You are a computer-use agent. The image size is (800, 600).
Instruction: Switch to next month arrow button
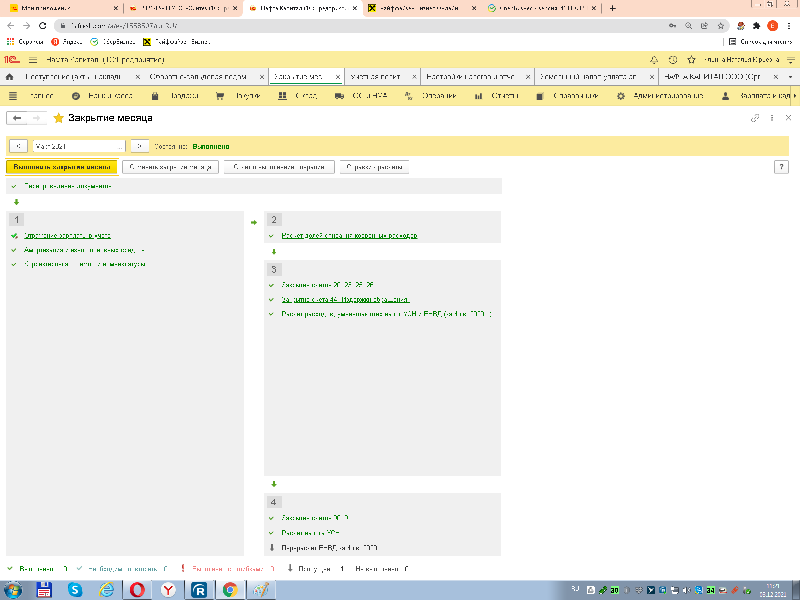pos(139,146)
